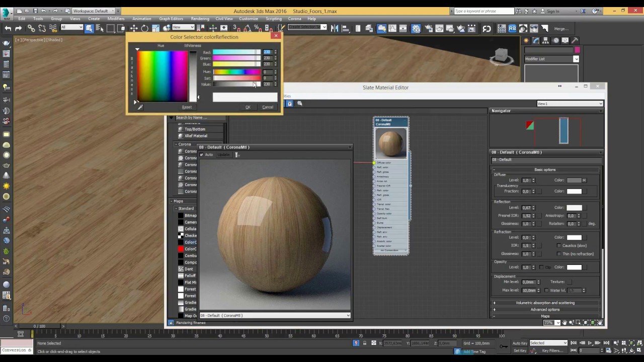This screenshot has width=644, height=362.
Task: Toggle the Auto update checkbox in preview
Action: point(202,155)
